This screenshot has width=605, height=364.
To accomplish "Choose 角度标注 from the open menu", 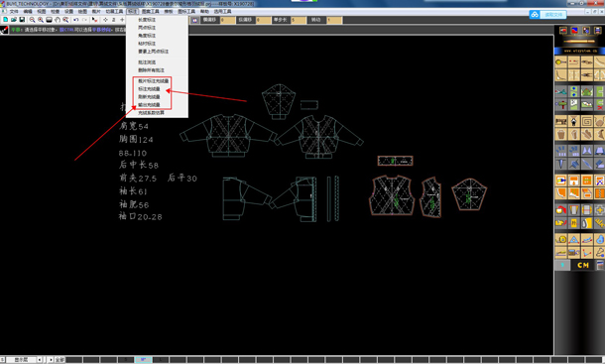I will (147, 36).
